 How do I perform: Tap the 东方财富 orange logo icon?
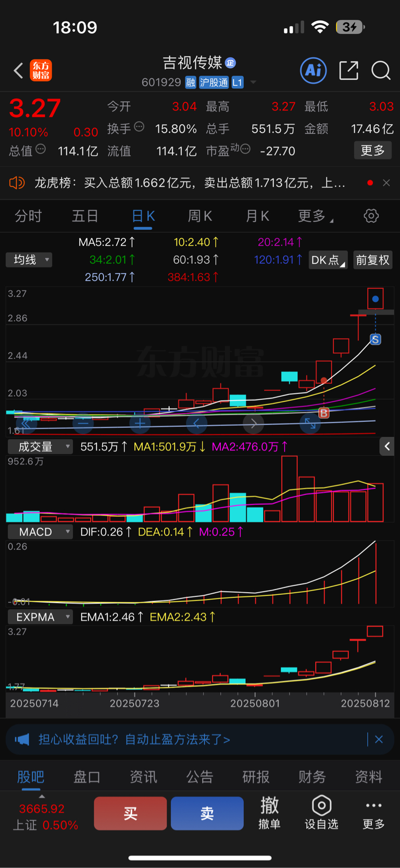click(x=41, y=70)
